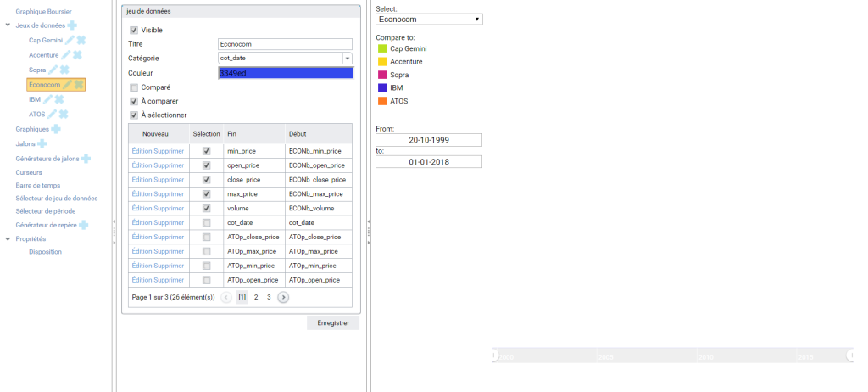Check the Comparé checkbox

134,87
